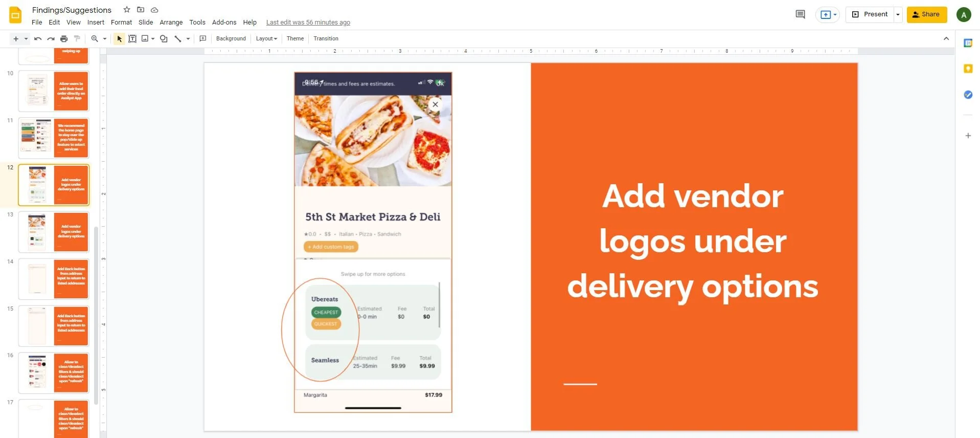This screenshot has width=980, height=438.
Task: Open the 'Last edit was 56 minutes ago' link
Action: (x=308, y=22)
